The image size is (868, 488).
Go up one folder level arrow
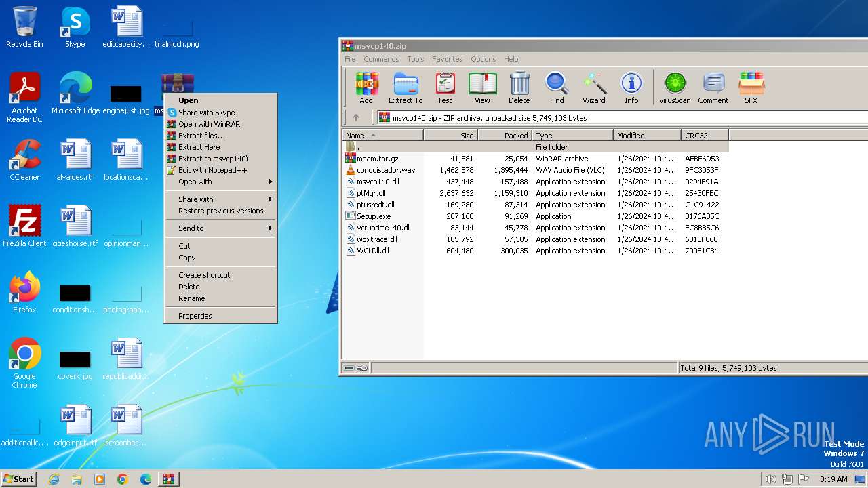[x=356, y=117]
